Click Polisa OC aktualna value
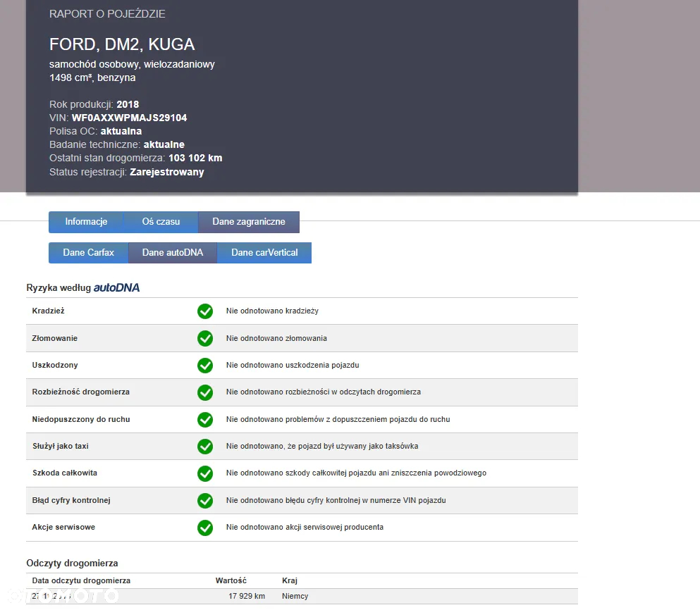Viewport: 700px width, 610px height. point(121,131)
